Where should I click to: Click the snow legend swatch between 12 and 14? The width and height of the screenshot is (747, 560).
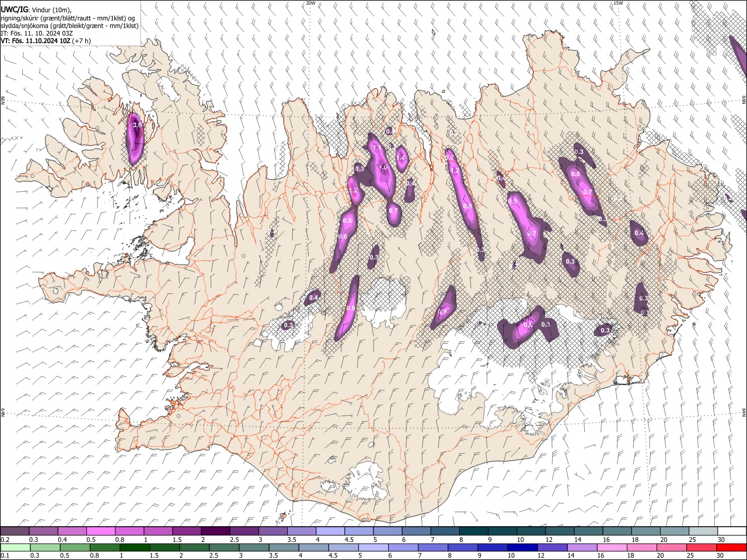pyautogui.click(x=560, y=531)
